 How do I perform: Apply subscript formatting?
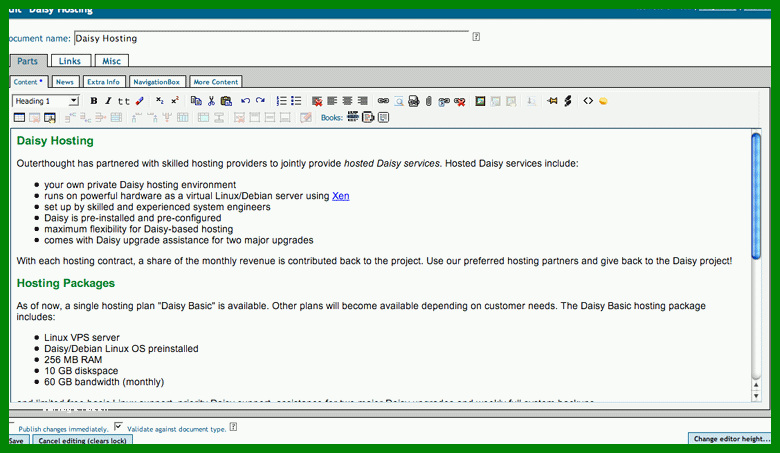[x=159, y=101]
